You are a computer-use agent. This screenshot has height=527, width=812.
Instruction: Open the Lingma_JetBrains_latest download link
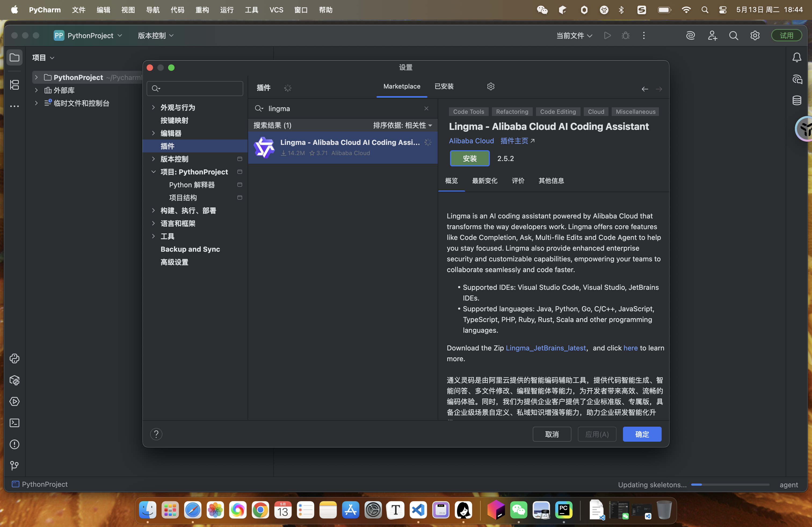click(546, 348)
